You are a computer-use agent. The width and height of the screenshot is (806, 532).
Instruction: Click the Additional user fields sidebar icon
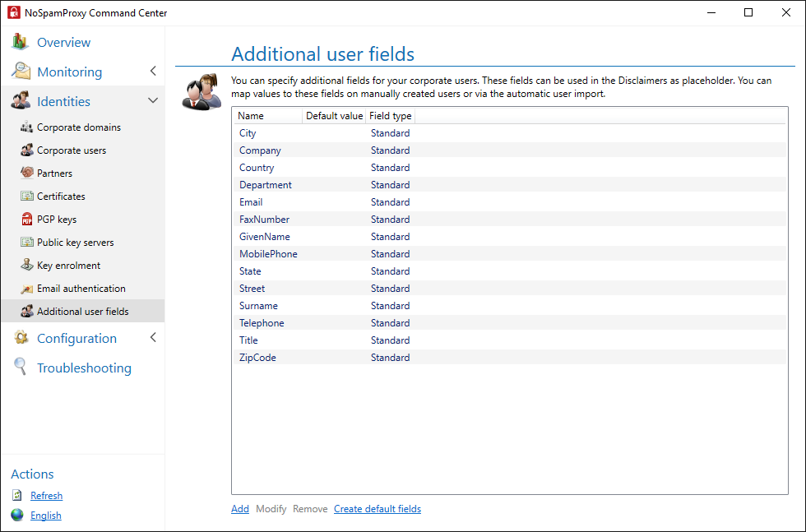click(x=26, y=311)
